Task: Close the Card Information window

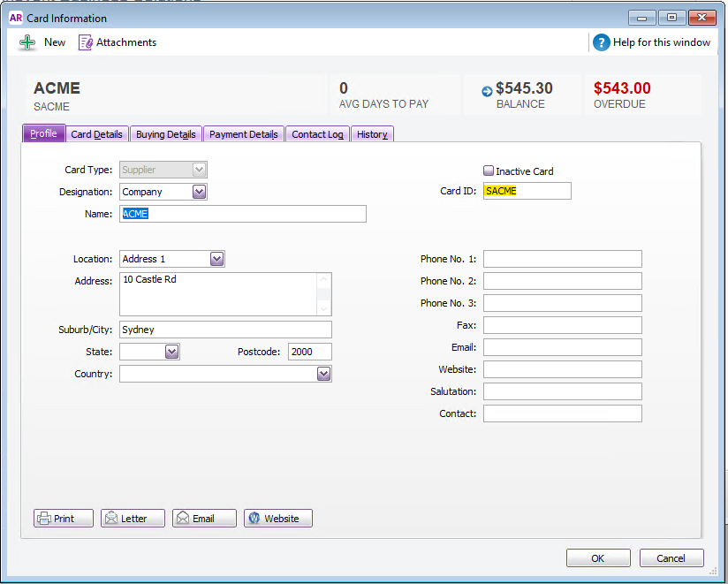Action: pyautogui.click(x=702, y=18)
